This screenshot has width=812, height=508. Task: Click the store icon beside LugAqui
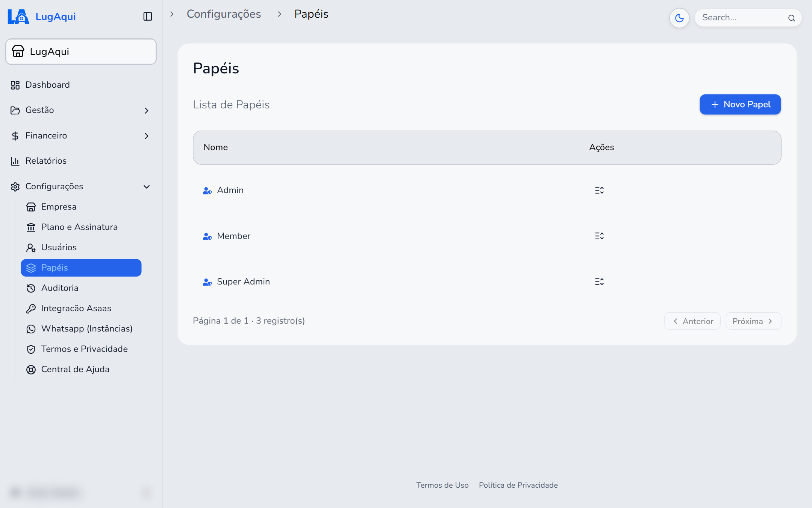coord(18,51)
